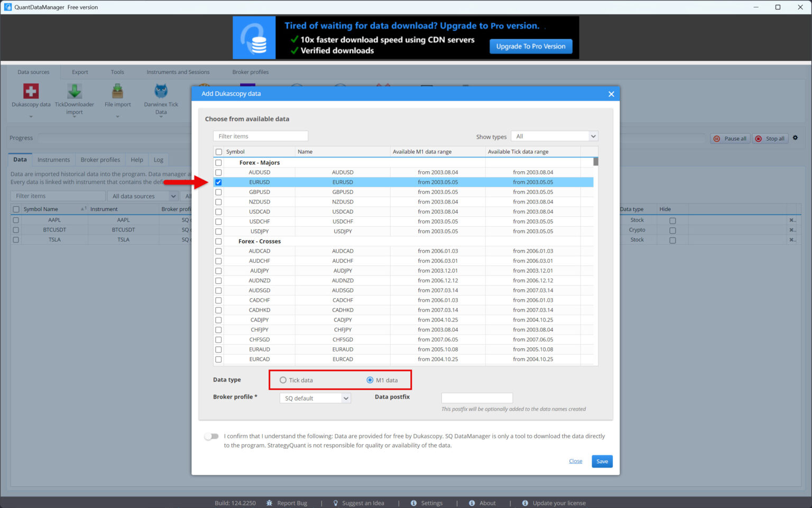The height and width of the screenshot is (508, 812).
Task: Open the Tools menu tab
Action: click(117, 72)
